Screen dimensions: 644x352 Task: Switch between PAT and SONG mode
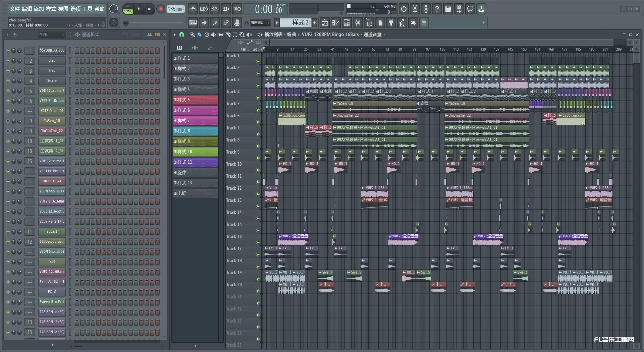(128, 9)
